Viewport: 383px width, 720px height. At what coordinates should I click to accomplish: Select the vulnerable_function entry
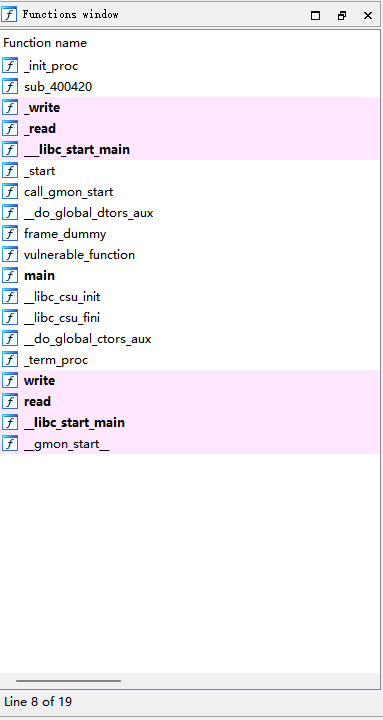[79, 255]
